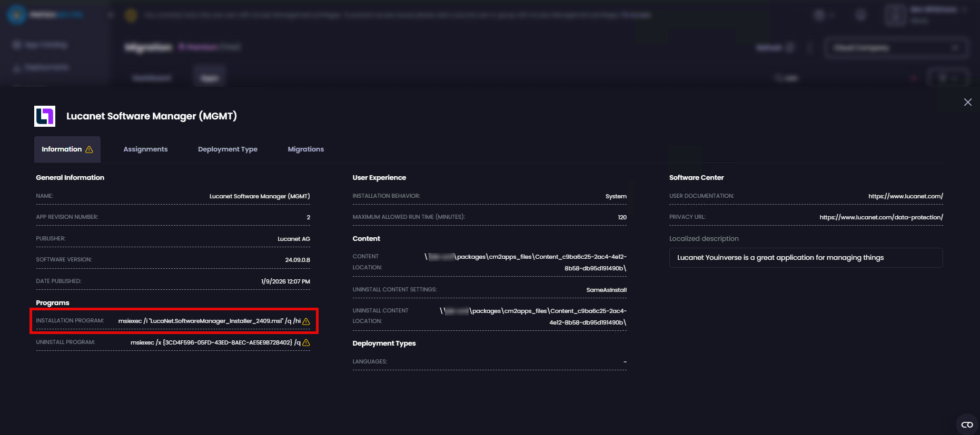Click warning icon beside uninstall program

pyautogui.click(x=306, y=342)
